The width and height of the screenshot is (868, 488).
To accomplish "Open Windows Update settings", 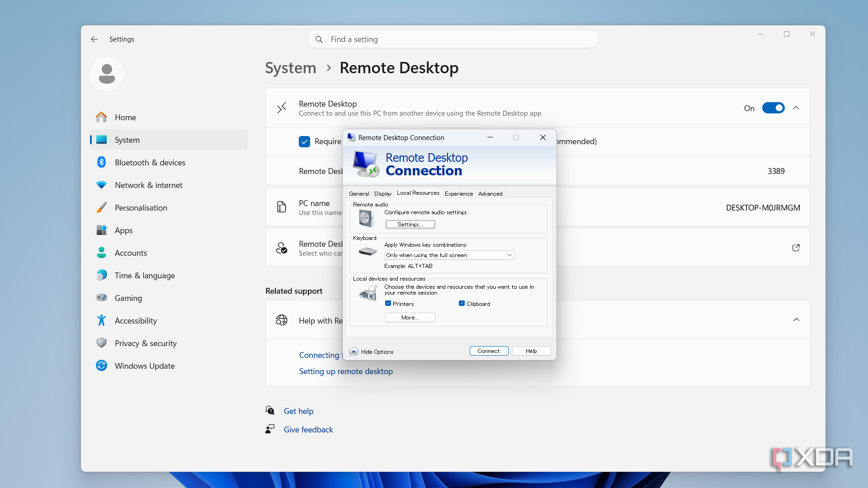I will point(169,366).
